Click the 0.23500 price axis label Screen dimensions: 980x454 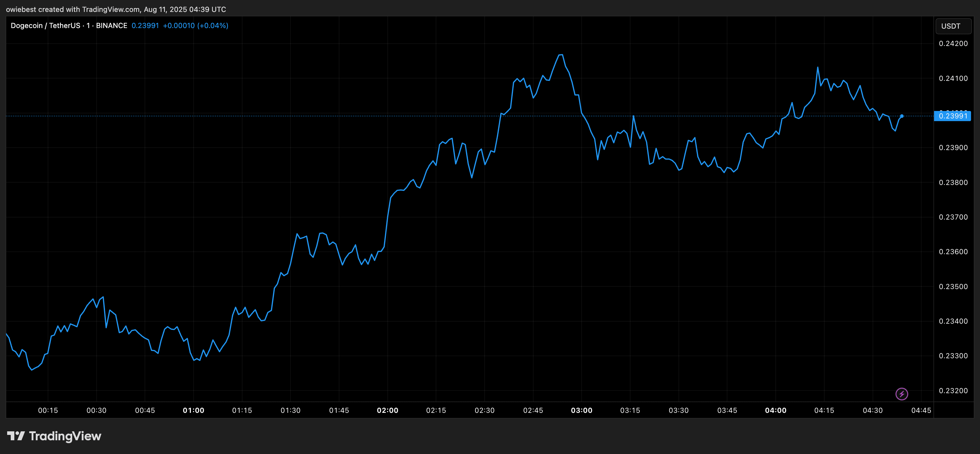[953, 287]
